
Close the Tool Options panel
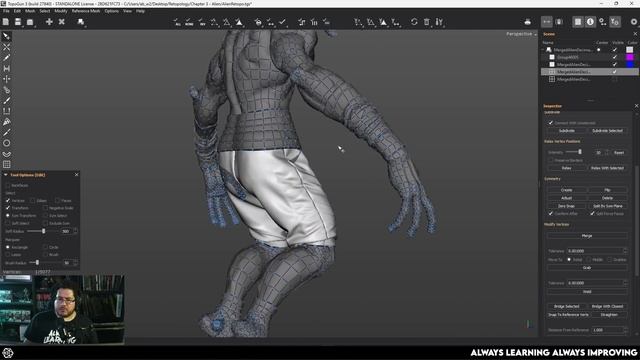click(x=76, y=175)
